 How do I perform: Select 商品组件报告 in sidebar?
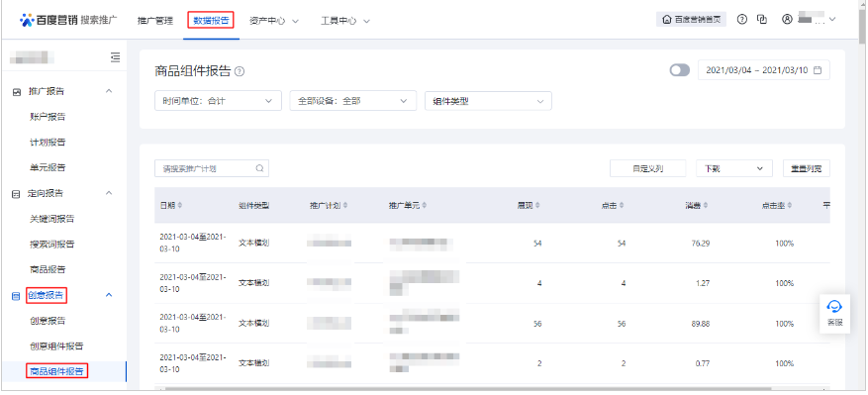[57, 371]
